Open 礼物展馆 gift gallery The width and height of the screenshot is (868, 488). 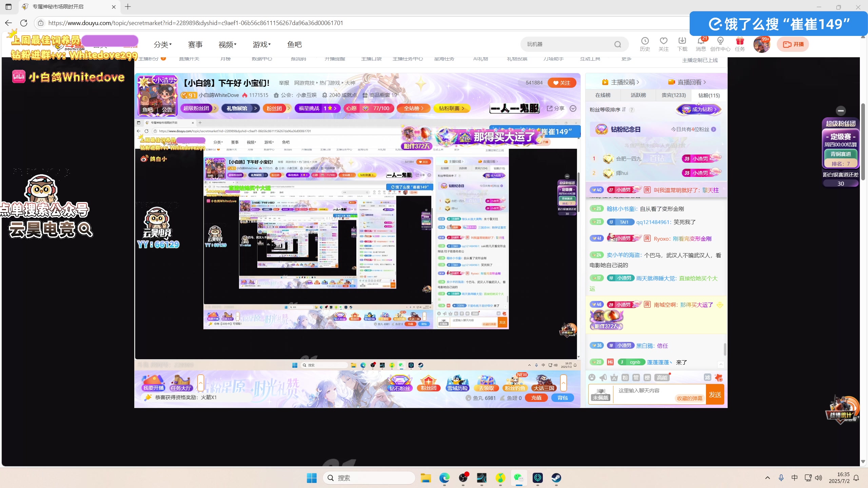click(240, 108)
